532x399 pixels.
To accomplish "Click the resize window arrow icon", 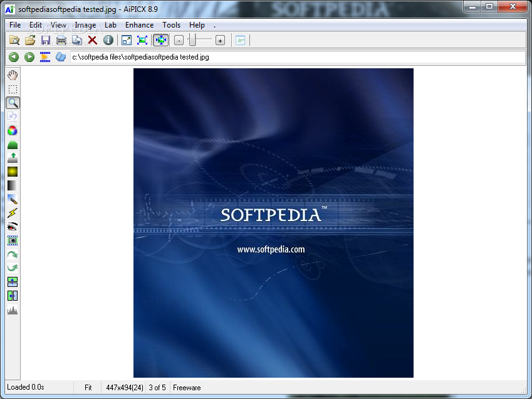I will click(127, 40).
